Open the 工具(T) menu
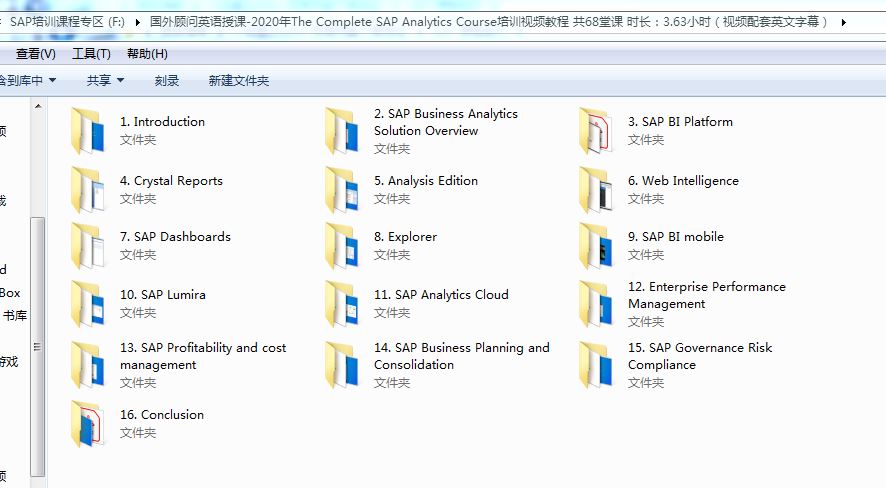The image size is (886, 488). click(x=91, y=54)
